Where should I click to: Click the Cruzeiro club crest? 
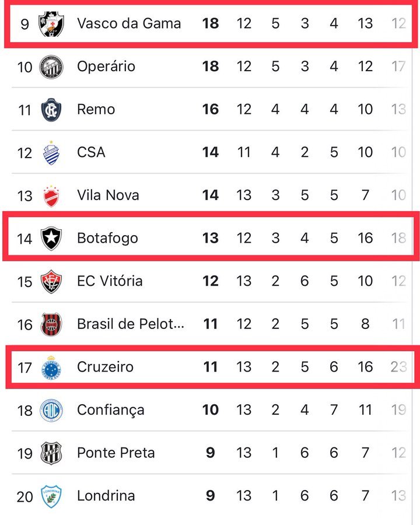pyautogui.click(x=51, y=367)
